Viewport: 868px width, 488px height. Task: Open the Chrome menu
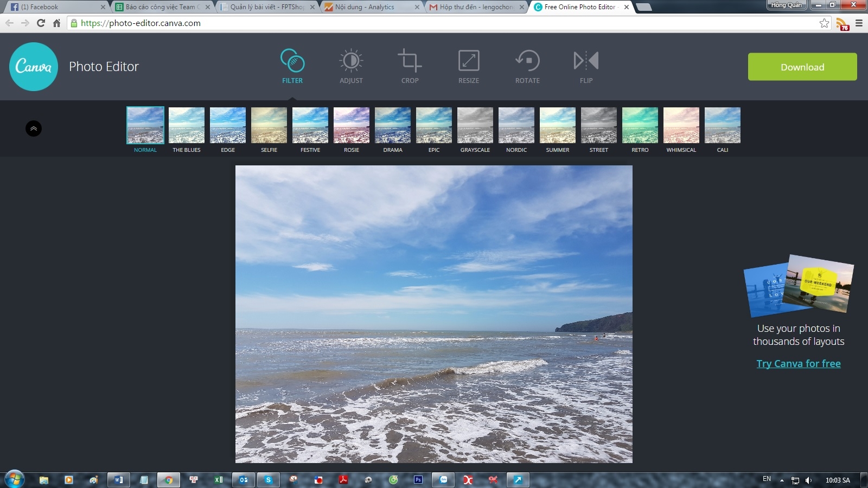(x=859, y=23)
